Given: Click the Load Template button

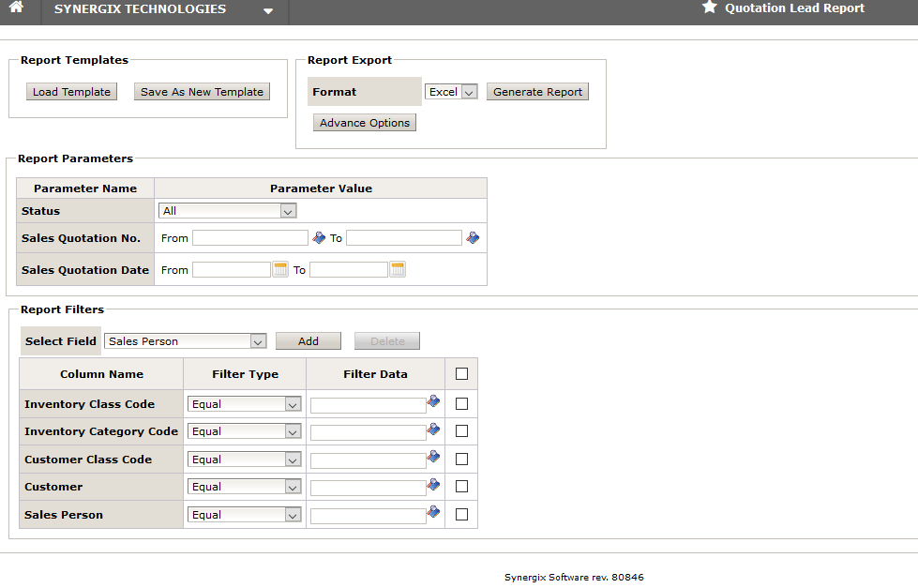Looking at the screenshot, I should tap(71, 91).
